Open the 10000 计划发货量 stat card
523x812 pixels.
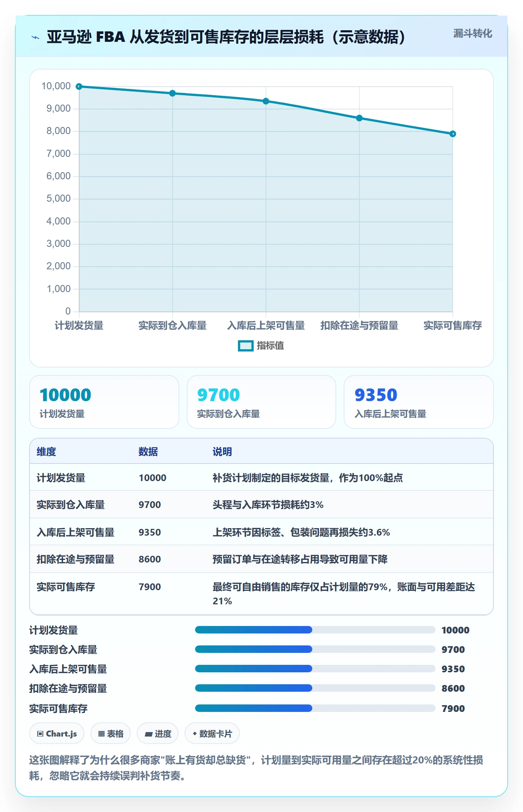click(x=104, y=402)
